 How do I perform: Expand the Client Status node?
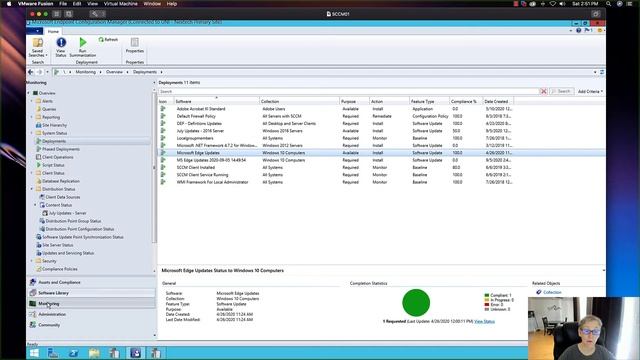pyautogui.click(x=32, y=173)
